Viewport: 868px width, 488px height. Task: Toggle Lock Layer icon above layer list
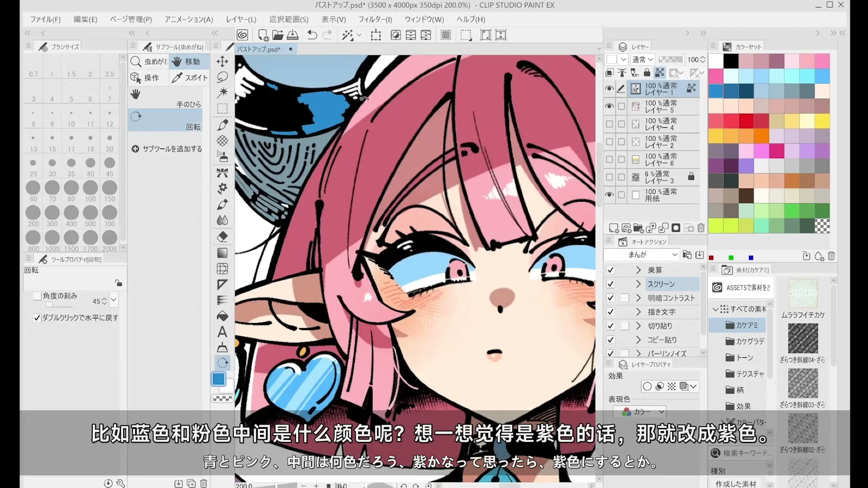(647, 73)
